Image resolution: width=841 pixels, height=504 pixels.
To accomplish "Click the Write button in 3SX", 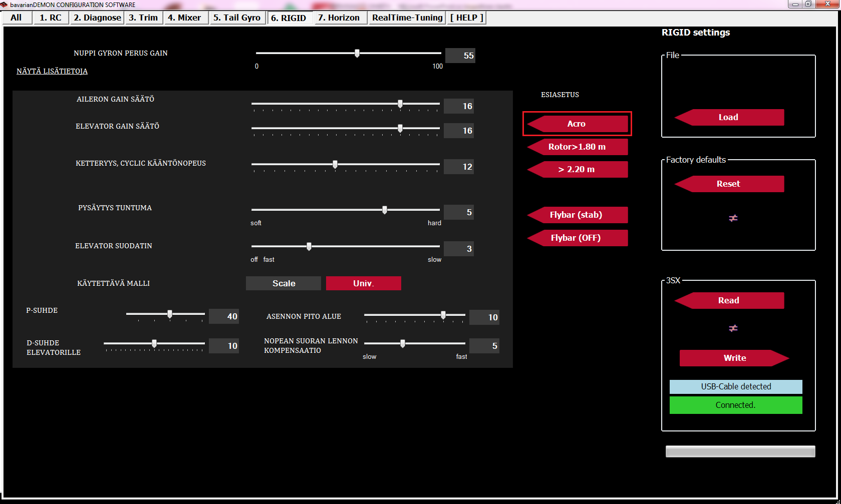I will point(734,358).
